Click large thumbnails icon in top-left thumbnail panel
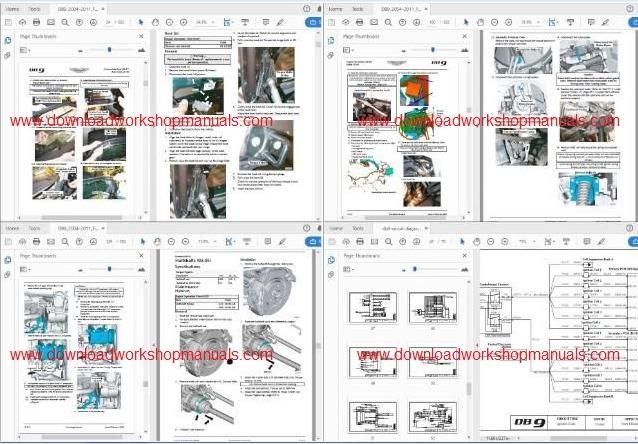This screenshot has height=444, width=638. 141,50
